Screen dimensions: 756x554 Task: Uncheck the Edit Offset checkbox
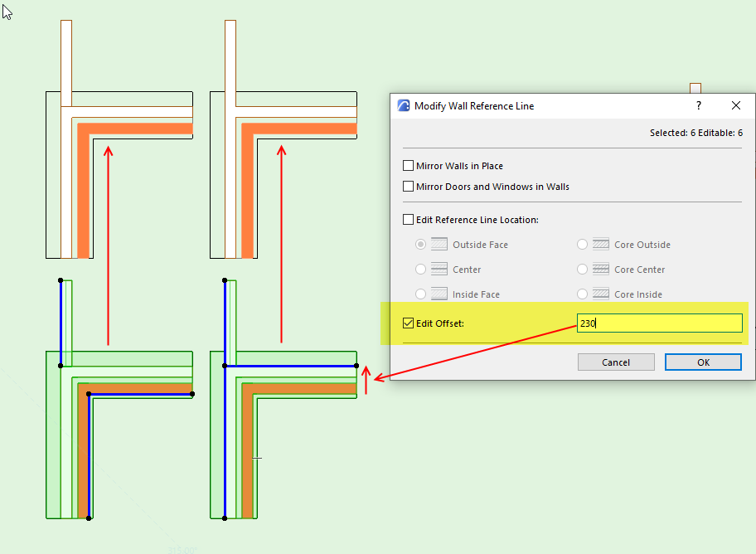[x=408, y=323]
